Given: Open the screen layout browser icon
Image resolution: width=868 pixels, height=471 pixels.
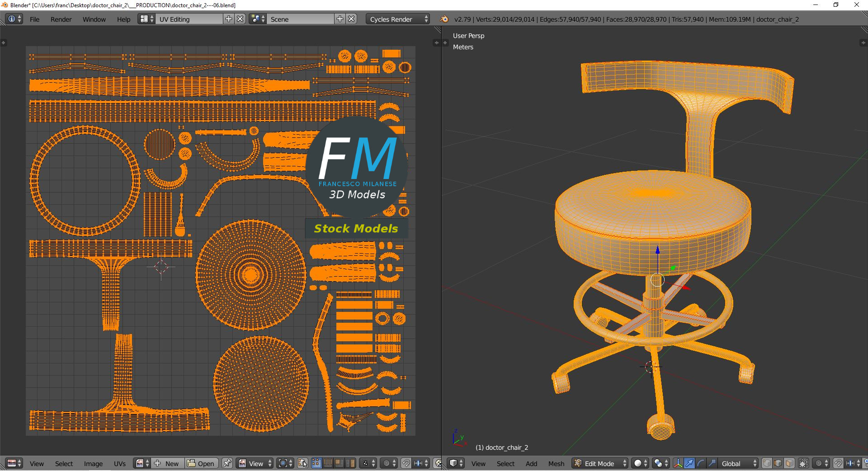Looking at the screenshot, I should point(146,19).
